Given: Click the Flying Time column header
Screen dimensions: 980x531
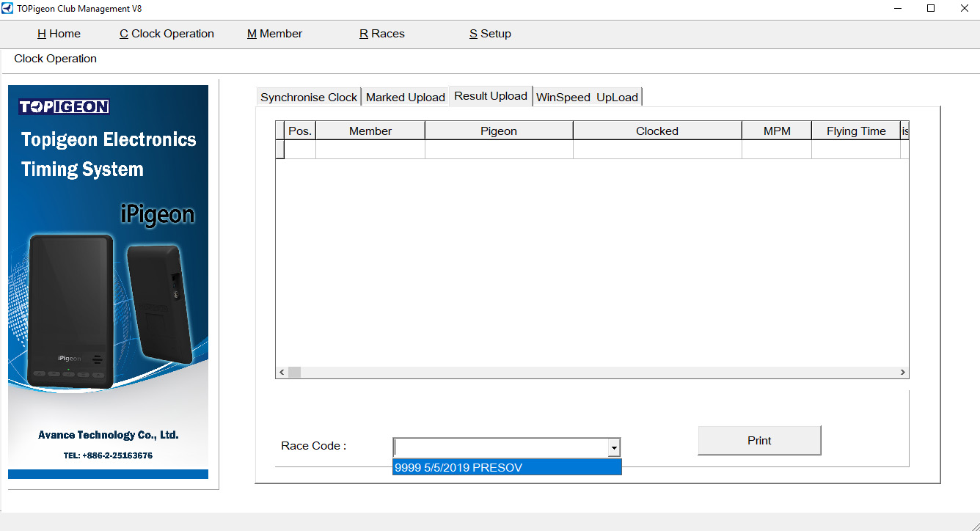Looking at the screenshot, I should pyautogui.click(x=855, y=131).
